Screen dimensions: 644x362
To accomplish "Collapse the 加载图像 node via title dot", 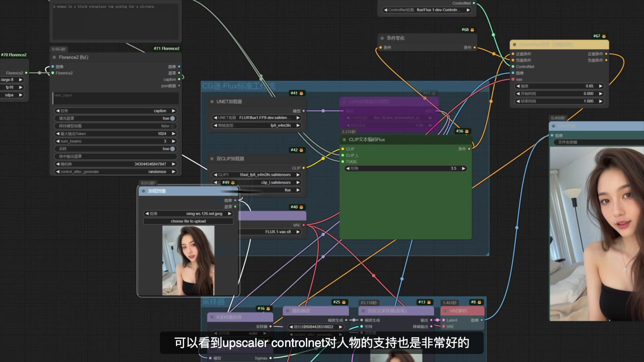I will [144, 191].
